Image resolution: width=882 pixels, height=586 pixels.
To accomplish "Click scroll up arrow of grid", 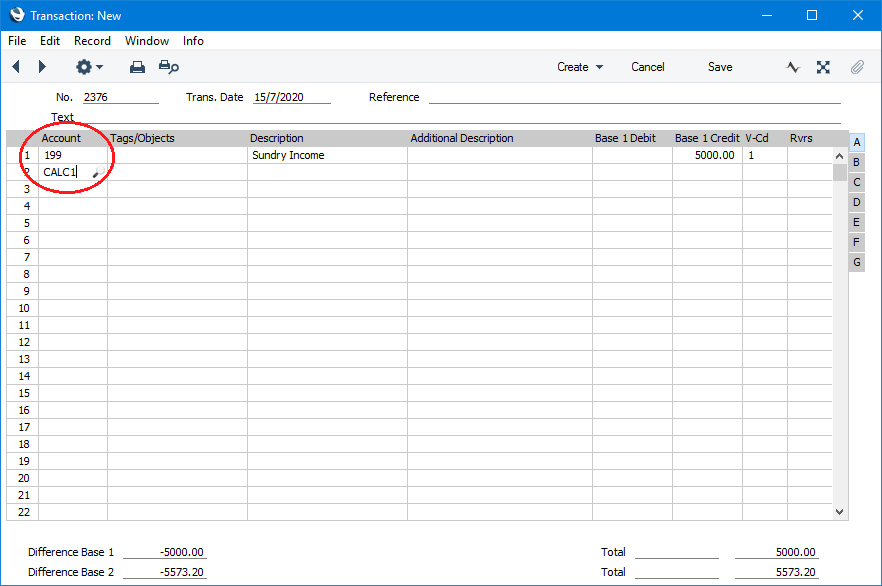I will coord(839,156).
